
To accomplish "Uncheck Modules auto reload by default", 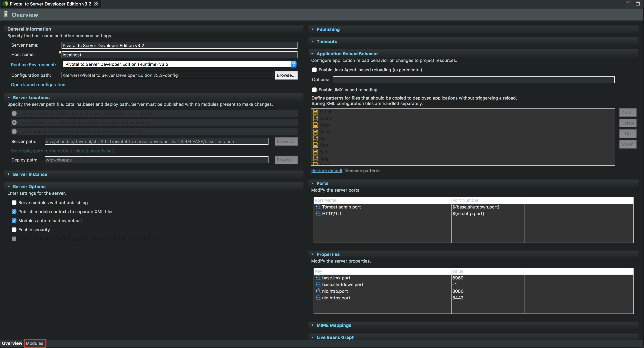I will 14,220.
